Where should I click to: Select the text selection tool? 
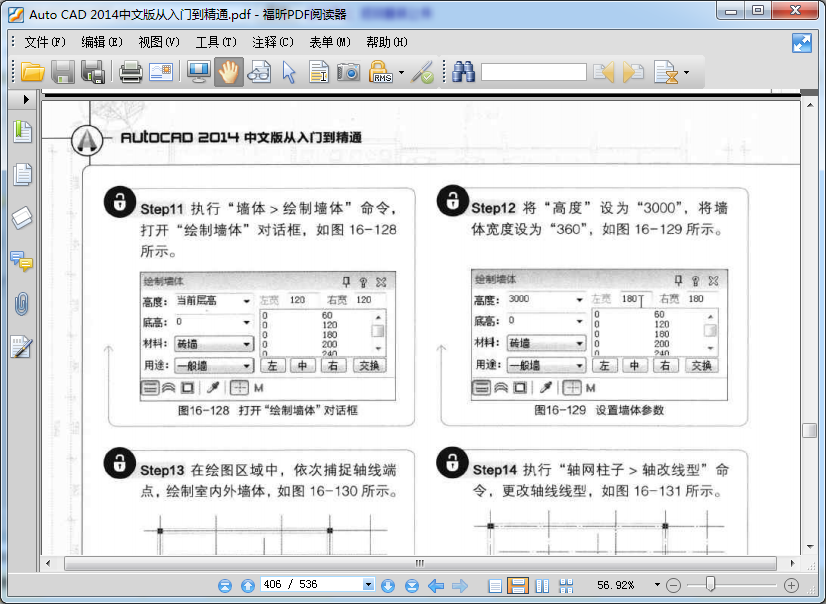[319, 72]
